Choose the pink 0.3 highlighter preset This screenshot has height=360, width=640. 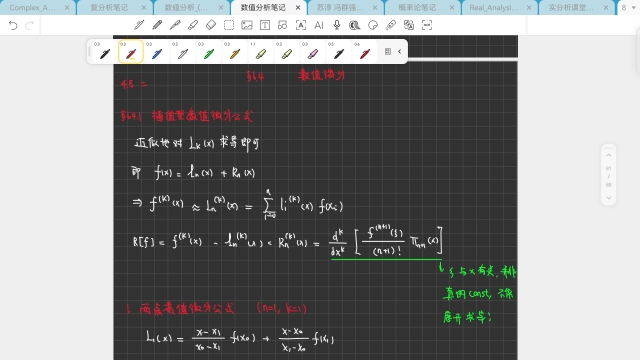click(x=313, y=52)
